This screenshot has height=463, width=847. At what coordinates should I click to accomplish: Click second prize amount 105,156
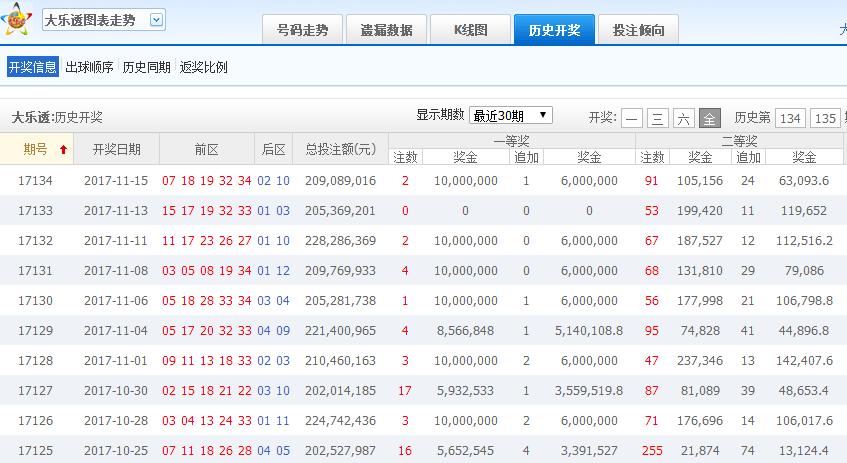point(700,180)
